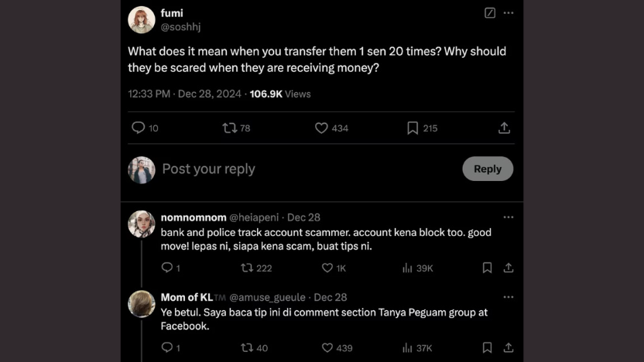
Task: Open replies on fumi's main post
Action: pyautogui.click(x=139, y=128)
